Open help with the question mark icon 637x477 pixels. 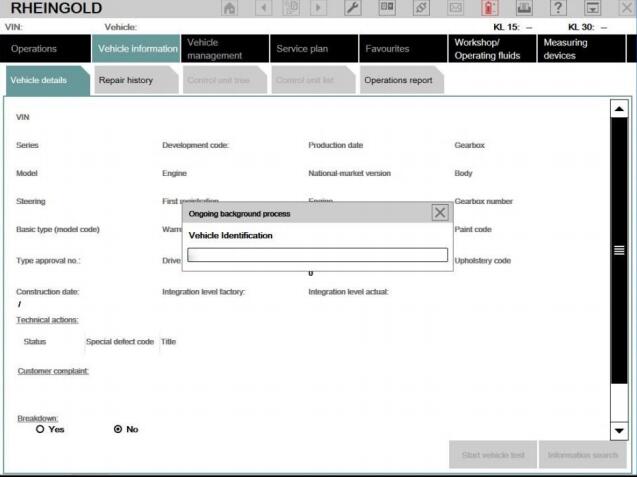[x=558, y=8]
